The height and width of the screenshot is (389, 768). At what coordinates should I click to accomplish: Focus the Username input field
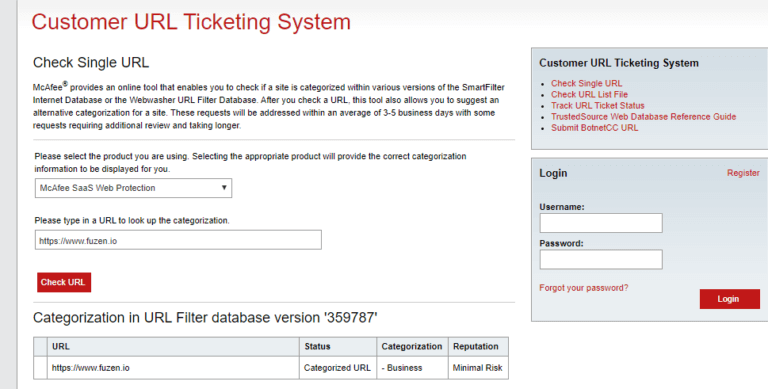click(x=601, y=223)
